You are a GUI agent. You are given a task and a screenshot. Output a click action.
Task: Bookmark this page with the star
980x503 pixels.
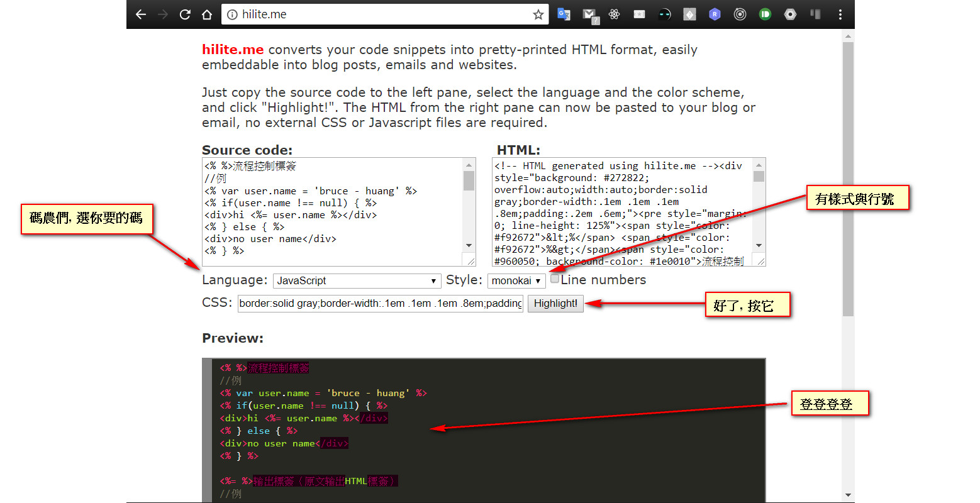click(538, 14)
